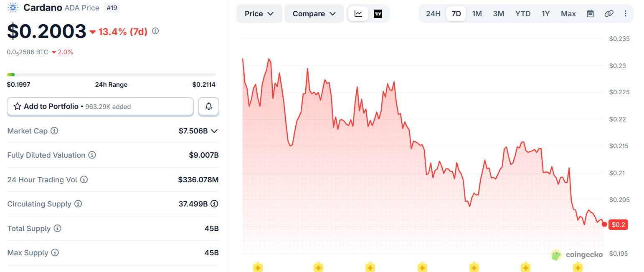Select the 24H time range
Viewport: 644px width, 272px height.
(x=433, y=14)
